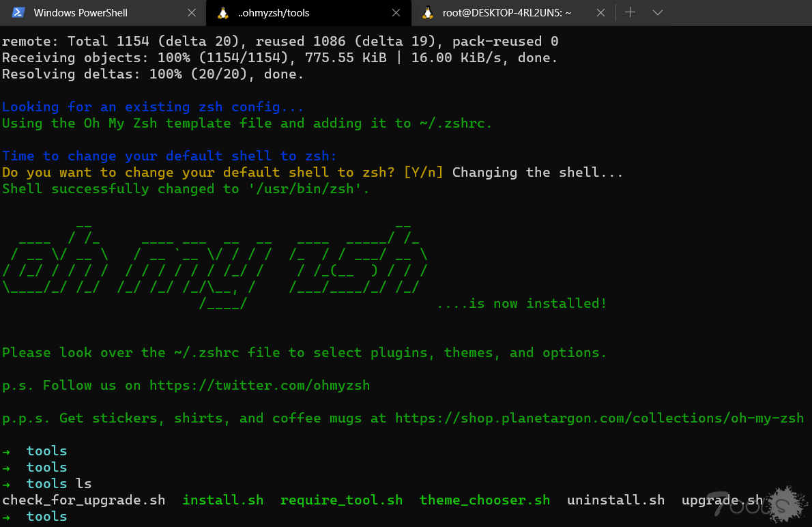Close the root@DESKTOP-4RL2UN5 tab
The height and width of the screenshot is (527, 812).
pos(600,13)
